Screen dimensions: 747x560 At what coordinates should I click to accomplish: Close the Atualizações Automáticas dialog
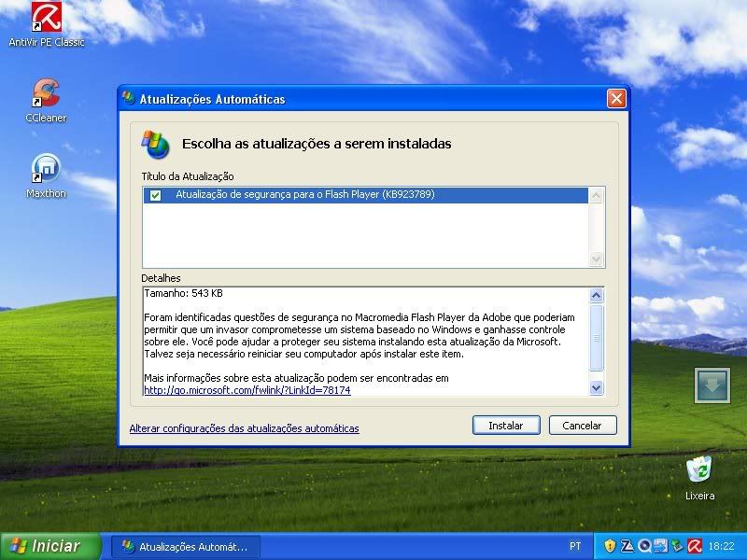616,99
